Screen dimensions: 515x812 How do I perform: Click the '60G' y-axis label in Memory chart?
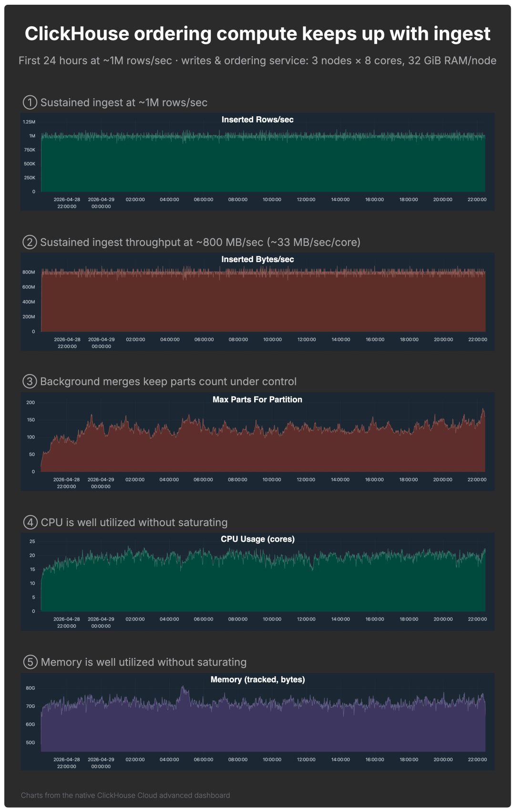pyautogui.click(x=31, y=724)
